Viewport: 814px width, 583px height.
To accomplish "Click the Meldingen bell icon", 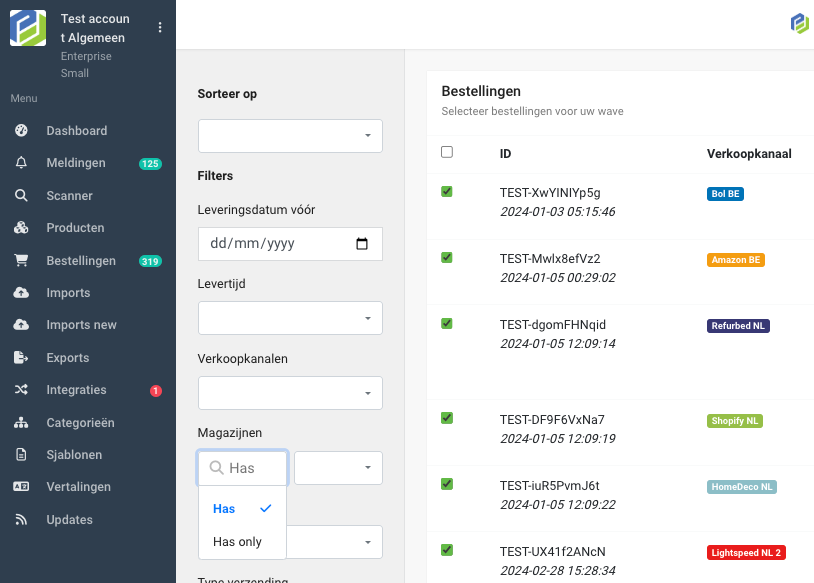I will [21, 163].
